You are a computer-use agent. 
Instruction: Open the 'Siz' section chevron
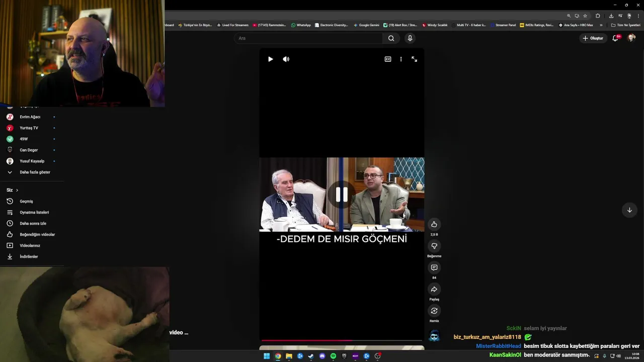point(17,190)
